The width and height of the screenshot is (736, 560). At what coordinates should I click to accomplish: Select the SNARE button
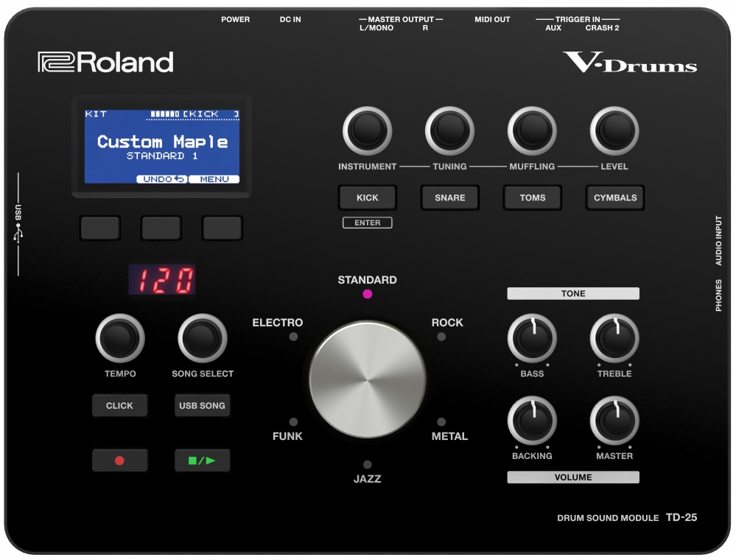[449, 197]
